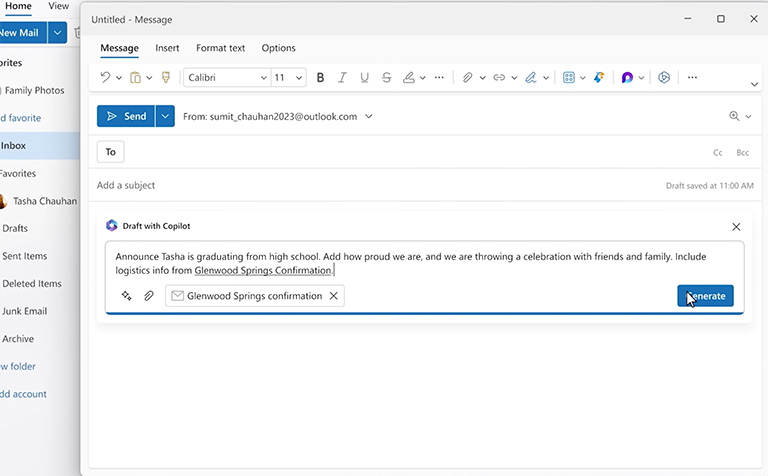The width and height of the screenshot is (768, 476).
Task: Switch to the Insert tab
Action: click(x=167, y=48)
